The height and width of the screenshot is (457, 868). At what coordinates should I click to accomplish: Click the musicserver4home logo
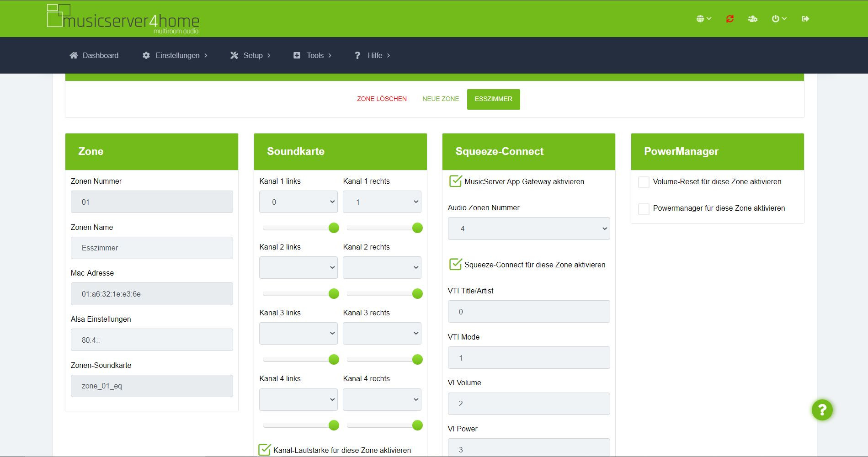click(x=123, y=19)
